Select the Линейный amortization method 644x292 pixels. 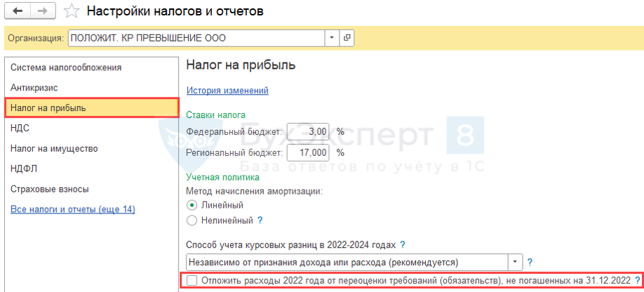pos(192,204)
